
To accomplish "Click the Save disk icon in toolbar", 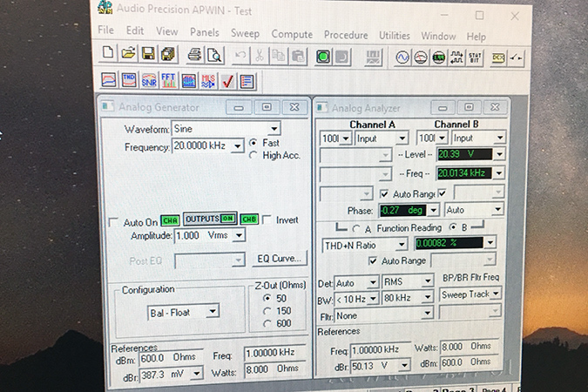I will pos(148,55).
